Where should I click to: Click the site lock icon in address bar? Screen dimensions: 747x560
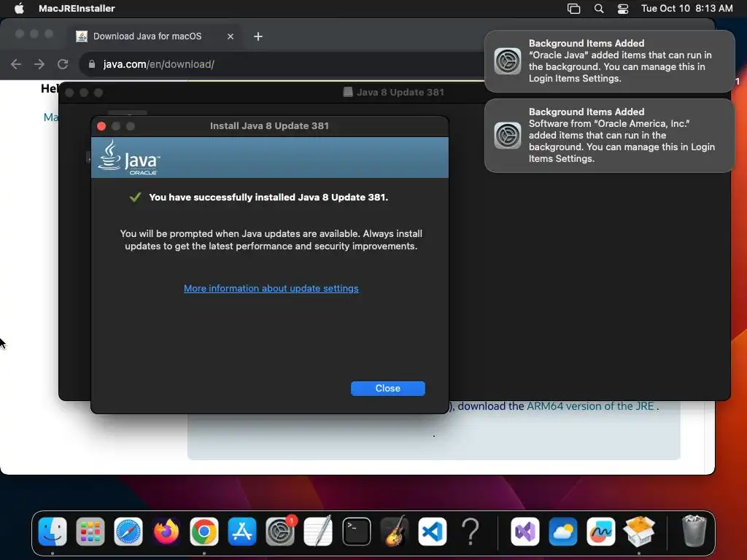pyautogui.click(x=92, y=64)
